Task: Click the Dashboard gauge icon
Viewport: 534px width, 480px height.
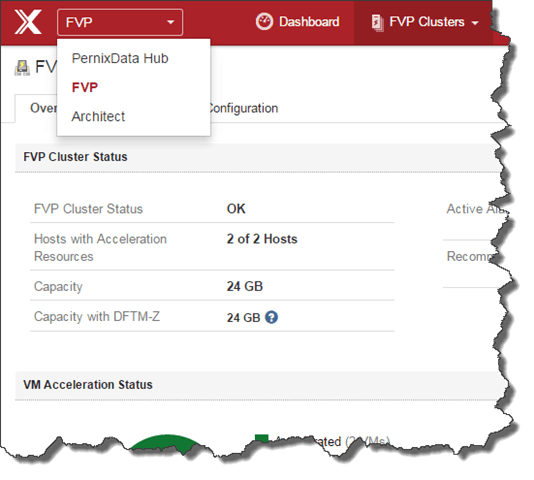Action: (264, 22)
